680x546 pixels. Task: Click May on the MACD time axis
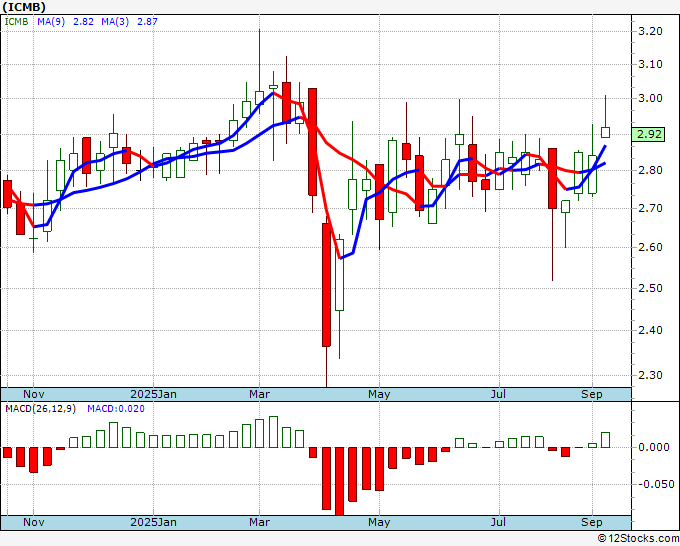tap(379, 522)
